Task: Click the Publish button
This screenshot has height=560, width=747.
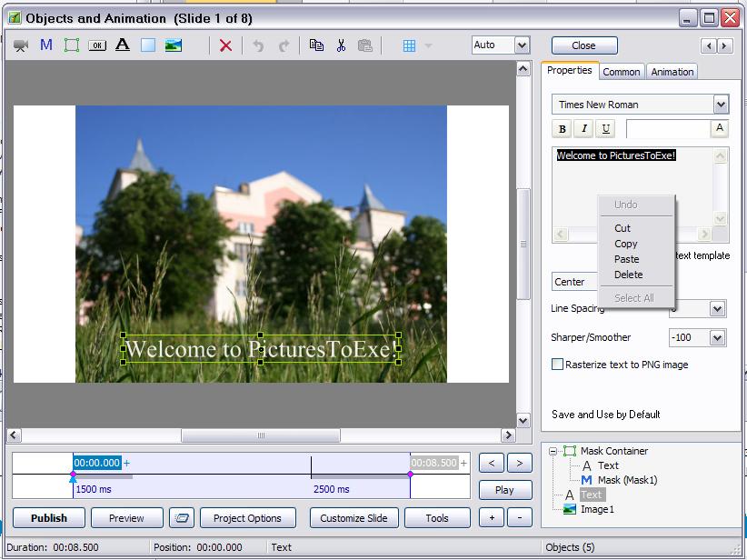Action: (x=49, y=518)
